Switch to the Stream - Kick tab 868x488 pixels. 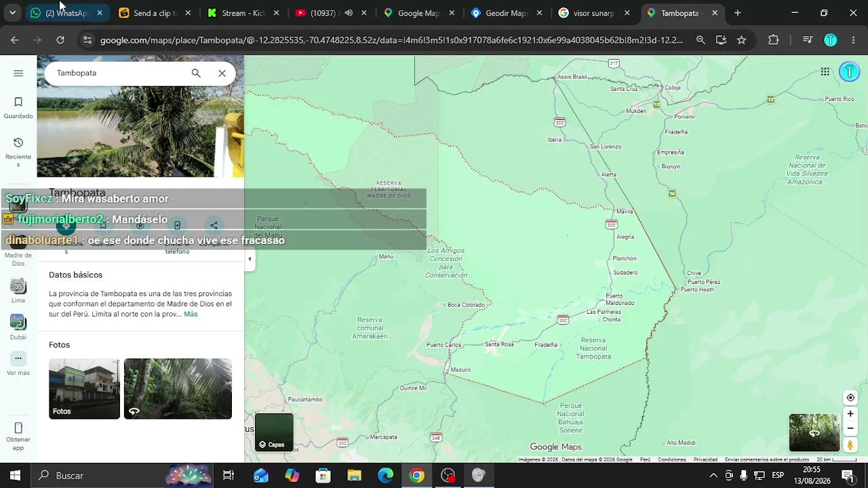click(242, 13)
